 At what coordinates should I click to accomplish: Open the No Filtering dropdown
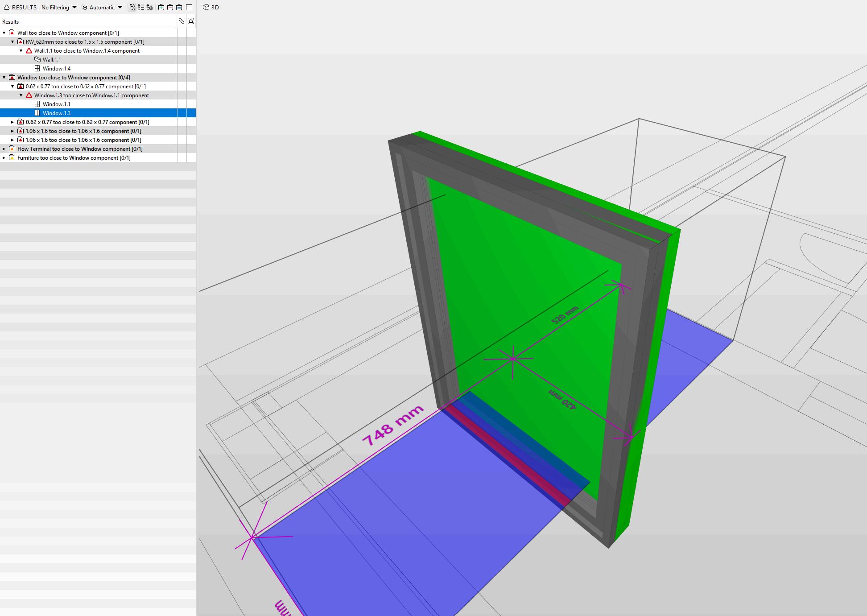[59, 7]
